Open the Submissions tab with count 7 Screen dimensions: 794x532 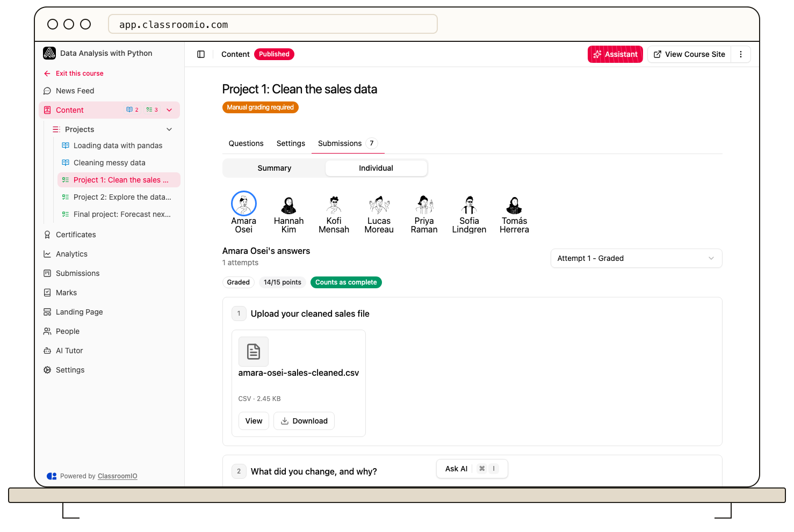pyautogui.click(x=348, y=143)
